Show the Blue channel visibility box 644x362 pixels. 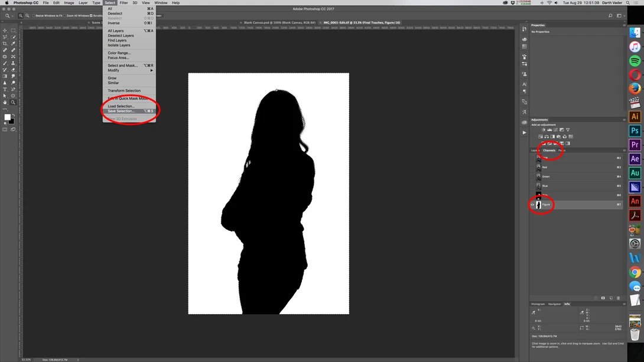click(533, 186)
